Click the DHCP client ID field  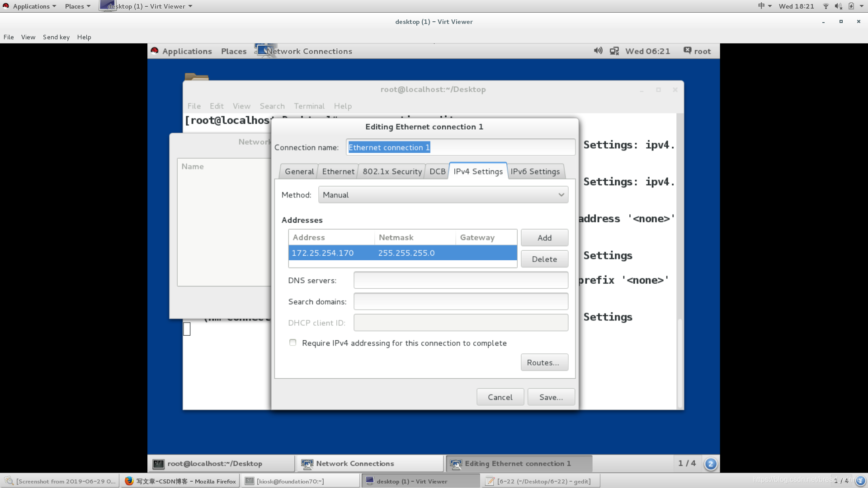(x=461, y=323)
